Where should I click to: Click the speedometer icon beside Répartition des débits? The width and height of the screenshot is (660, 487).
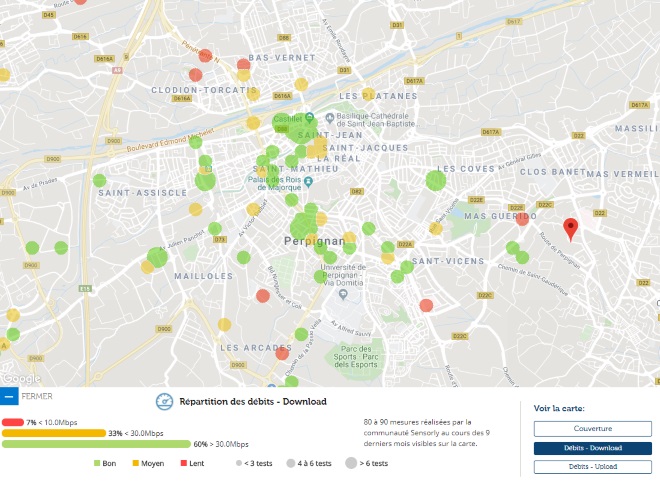pos(164,402)
